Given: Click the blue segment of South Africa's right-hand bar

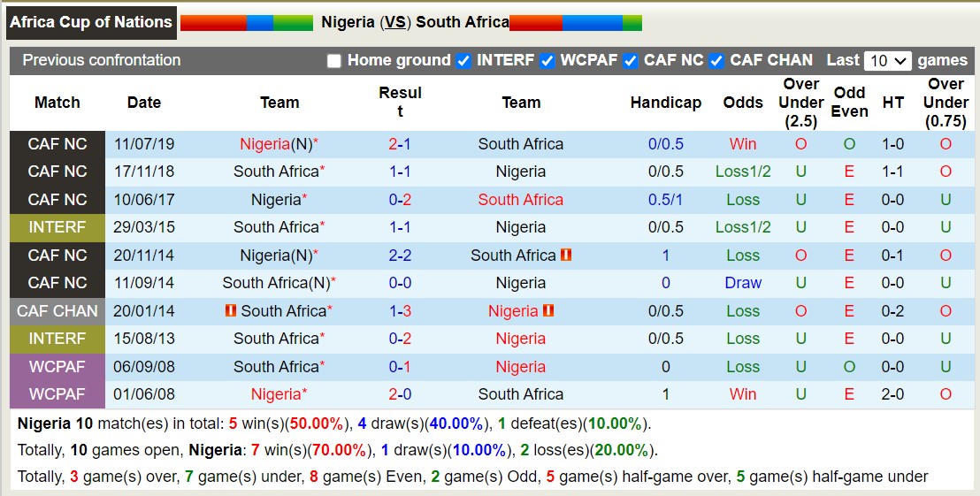Looking at the screenshot, I should (592, 23).
